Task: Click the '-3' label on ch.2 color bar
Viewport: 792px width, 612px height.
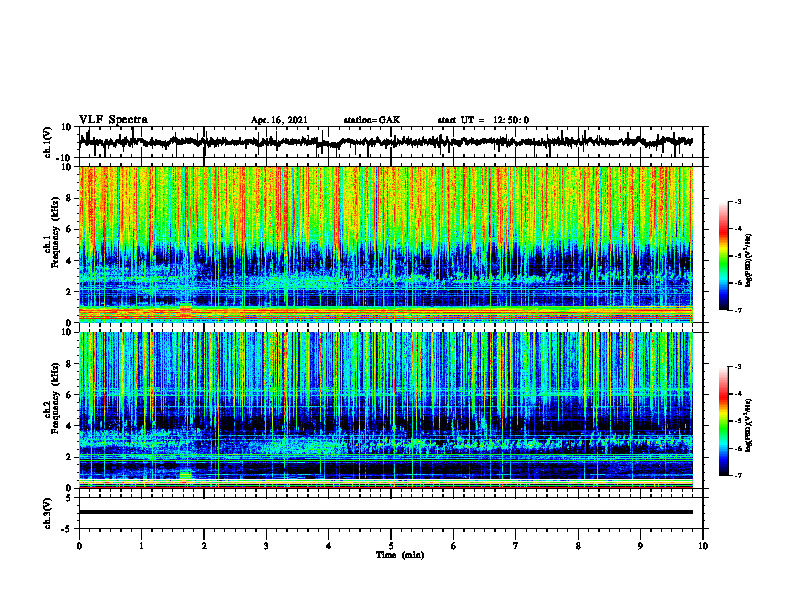Action: [737, 367]
